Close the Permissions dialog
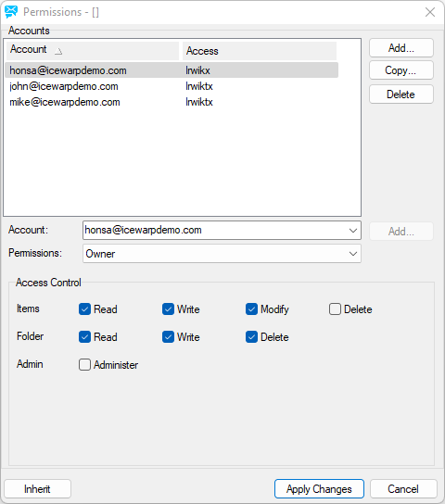Screen dimensions: 445x504 point(430,12)
